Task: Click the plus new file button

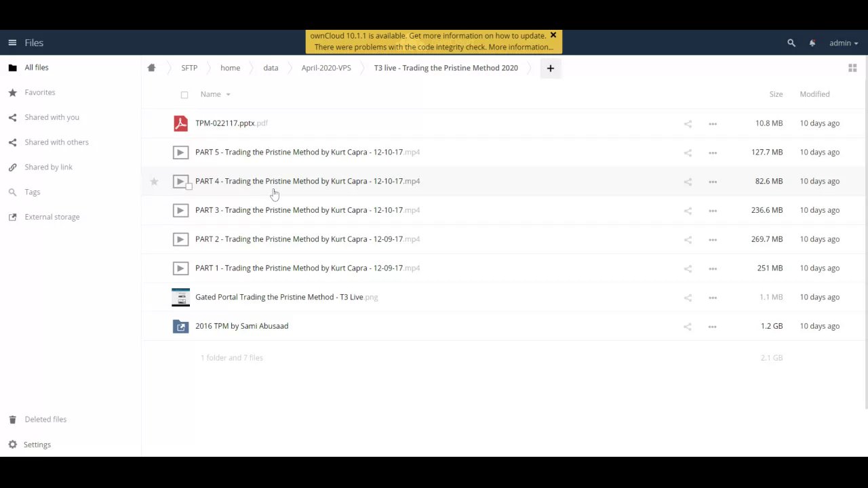Action: click(551, 68)
